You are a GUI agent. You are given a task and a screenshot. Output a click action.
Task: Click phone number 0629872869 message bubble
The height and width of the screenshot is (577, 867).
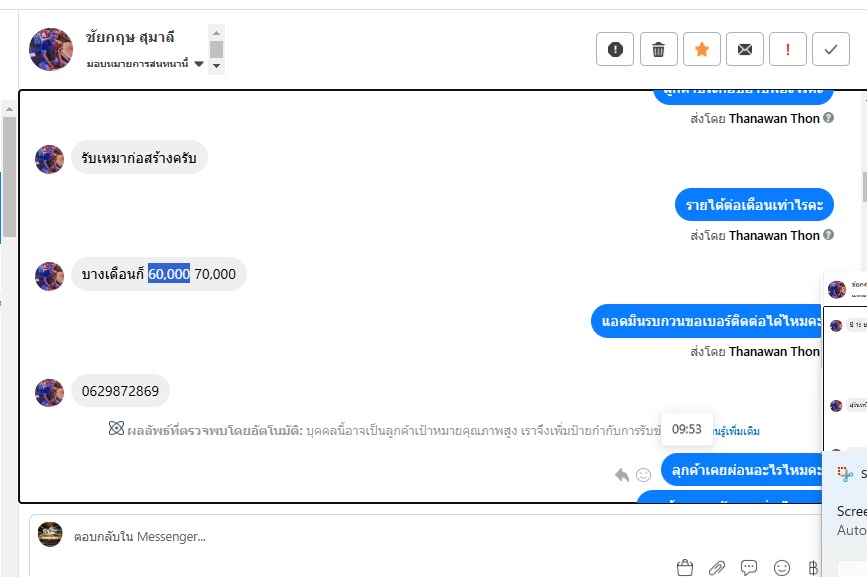120,391
